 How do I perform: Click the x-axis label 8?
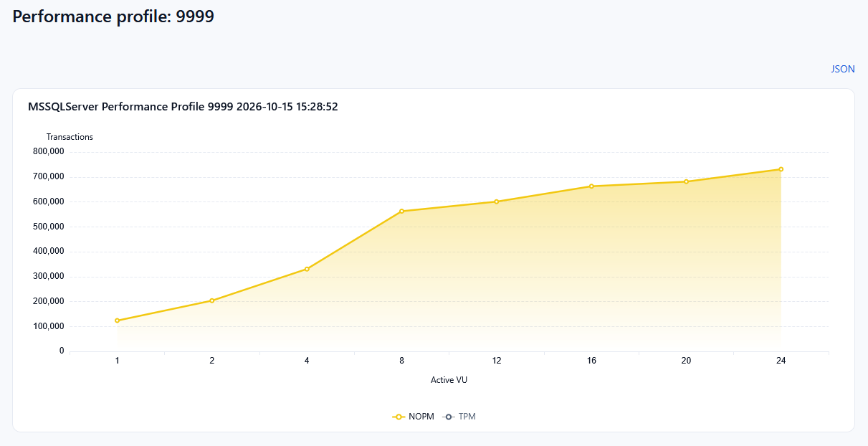point(401,361)
